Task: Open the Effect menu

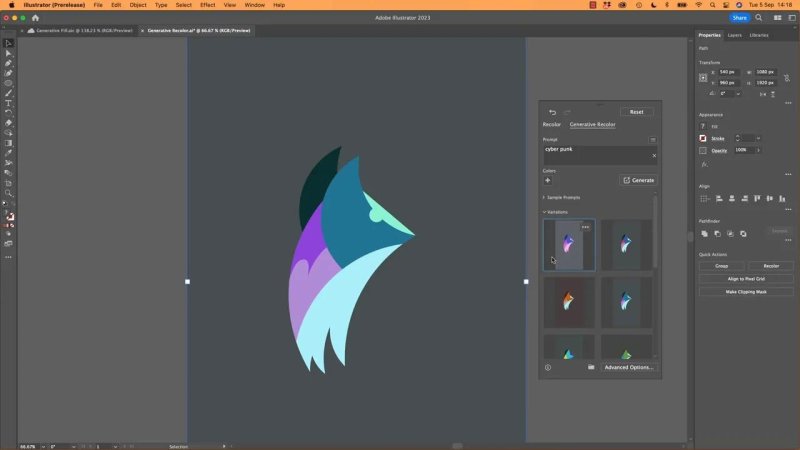Action: click(x=208, y=5)
